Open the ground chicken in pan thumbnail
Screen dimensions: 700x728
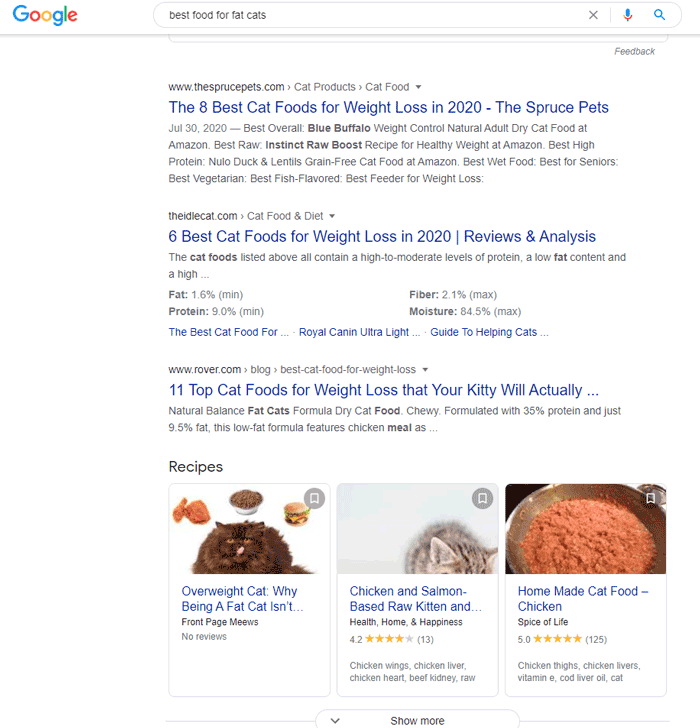click(585, 529)
